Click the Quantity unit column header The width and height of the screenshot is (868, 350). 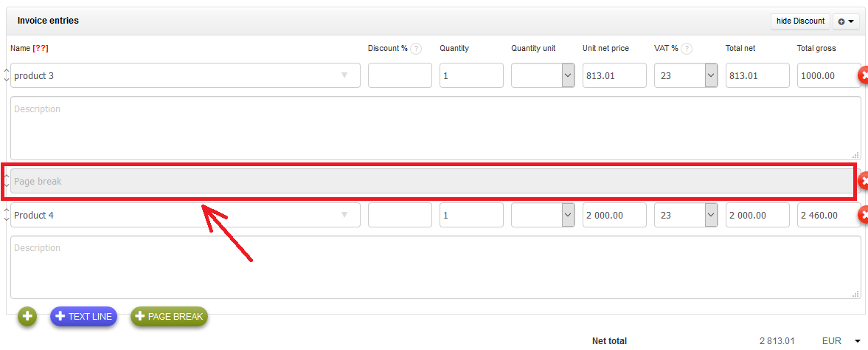(533, 49)
